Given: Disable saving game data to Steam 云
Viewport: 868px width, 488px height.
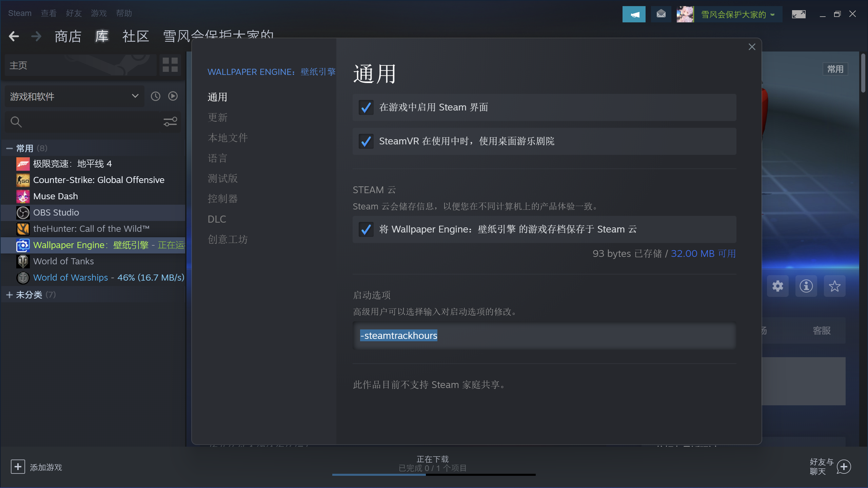Looking at the screenshot, I should [366, 229].
